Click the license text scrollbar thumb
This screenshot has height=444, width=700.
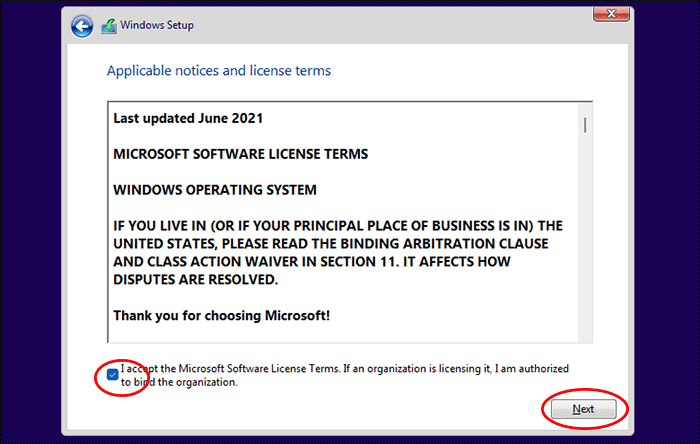coord(585,125)
